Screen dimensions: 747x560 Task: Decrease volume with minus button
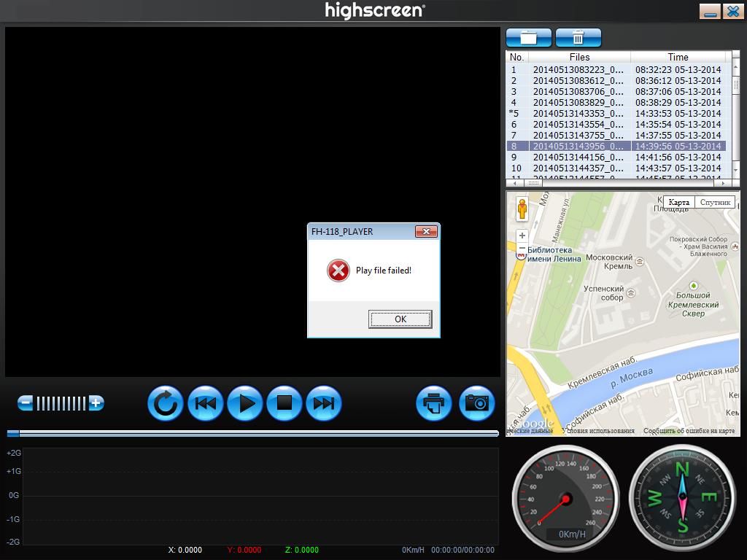point(26,403)
